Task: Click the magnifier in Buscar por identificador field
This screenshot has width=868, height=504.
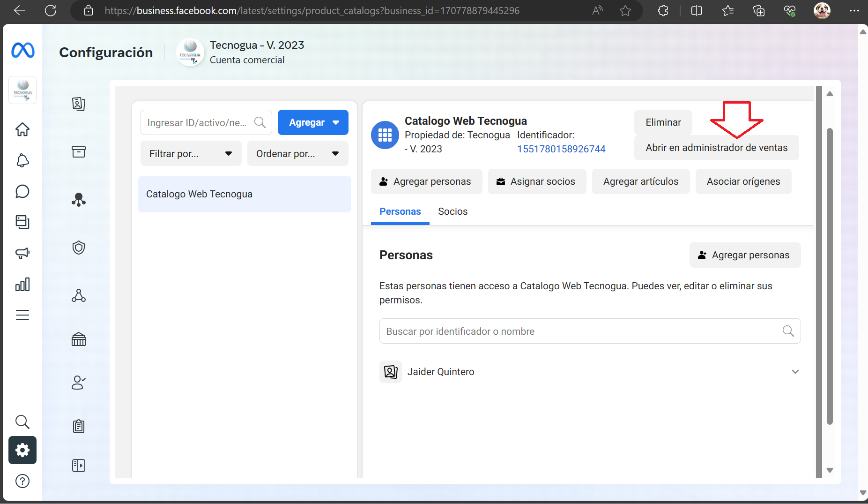Action: (788, 331)
